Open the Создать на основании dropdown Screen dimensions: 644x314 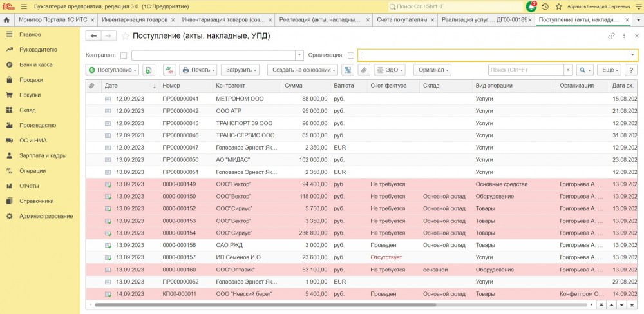302,70
